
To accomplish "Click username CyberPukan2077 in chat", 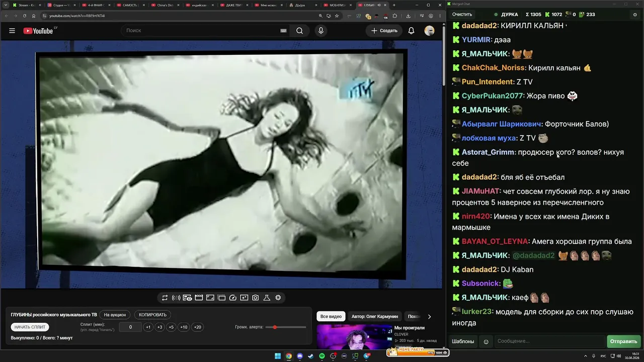I will (x=493, y=96).
